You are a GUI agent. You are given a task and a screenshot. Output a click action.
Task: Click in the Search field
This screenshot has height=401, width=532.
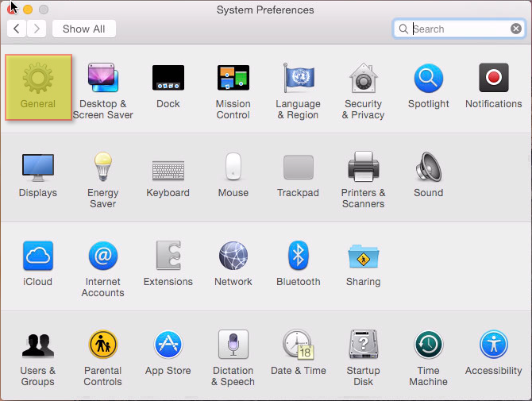click(457, 29)
